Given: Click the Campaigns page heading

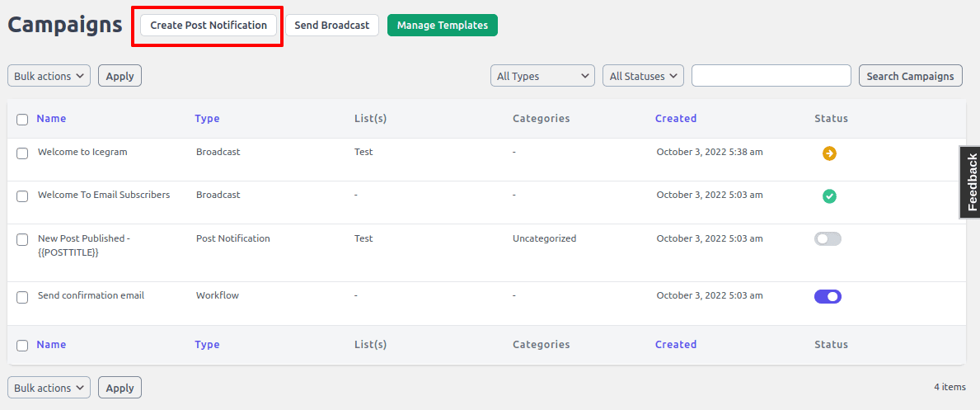Looking at the screenshot, I should tap(65, 25).
